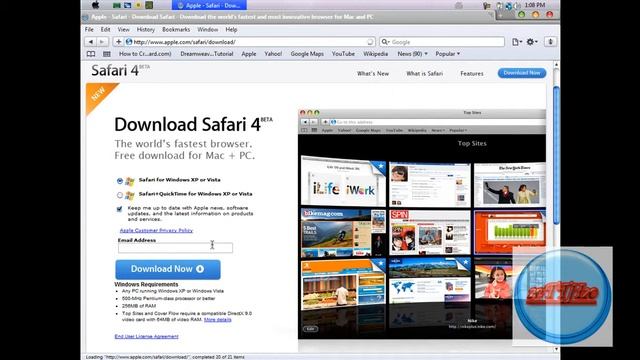Open What's New page link

373,73
